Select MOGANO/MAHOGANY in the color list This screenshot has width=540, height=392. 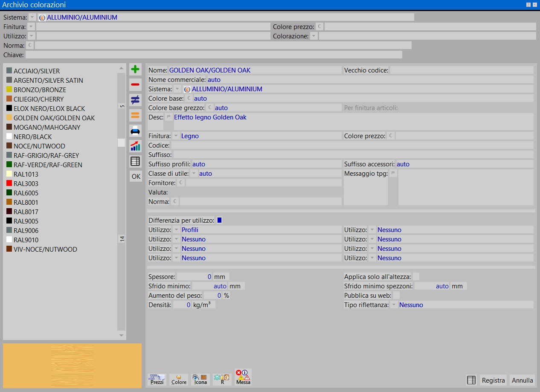pyautogui.click(x=47, y=127)
